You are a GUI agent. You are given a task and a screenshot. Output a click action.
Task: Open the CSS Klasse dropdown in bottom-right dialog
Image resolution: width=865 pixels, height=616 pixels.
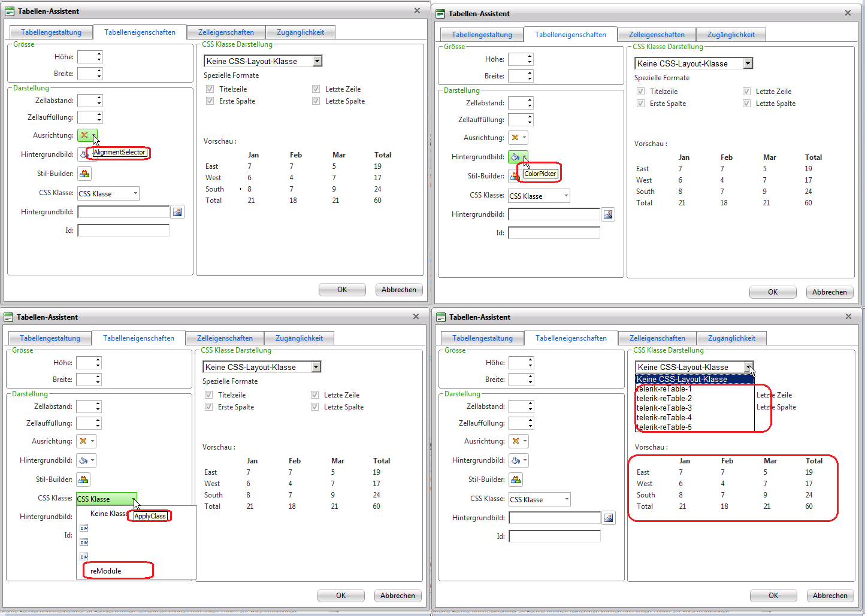(540, 499)
